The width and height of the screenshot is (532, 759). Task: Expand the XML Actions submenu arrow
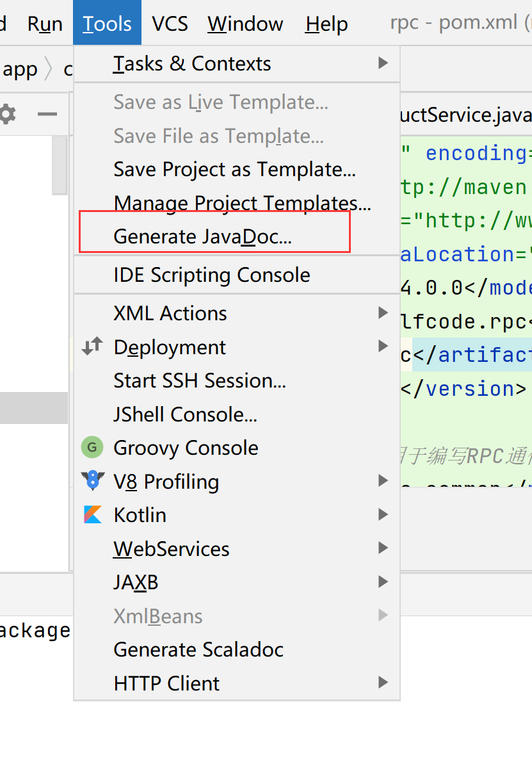383,313
